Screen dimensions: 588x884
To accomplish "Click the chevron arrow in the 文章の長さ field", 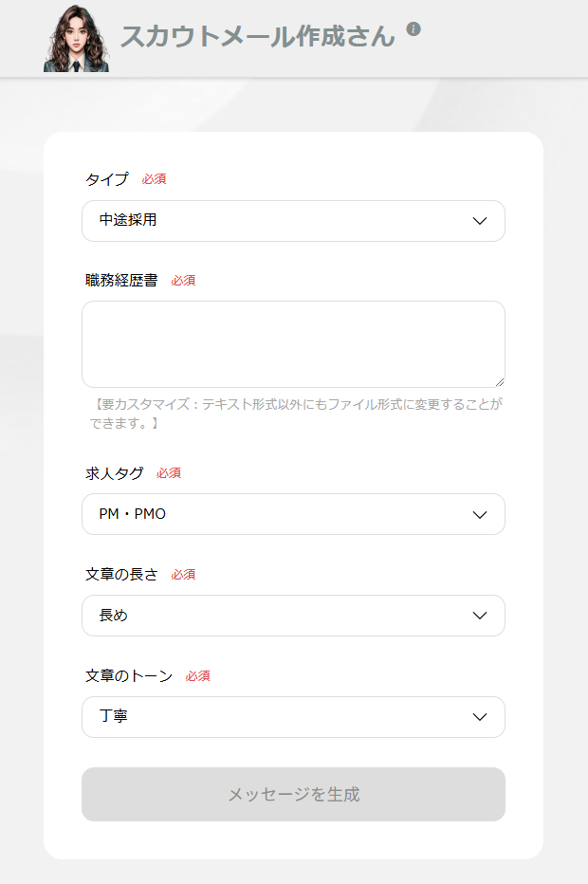I will [480, 616].
